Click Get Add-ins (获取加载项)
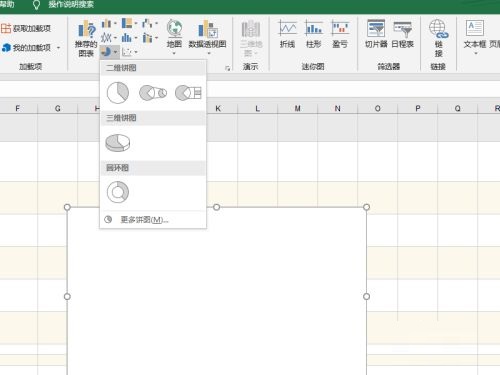The width and height of the screenshot is (500, 375). click(26, 29)
